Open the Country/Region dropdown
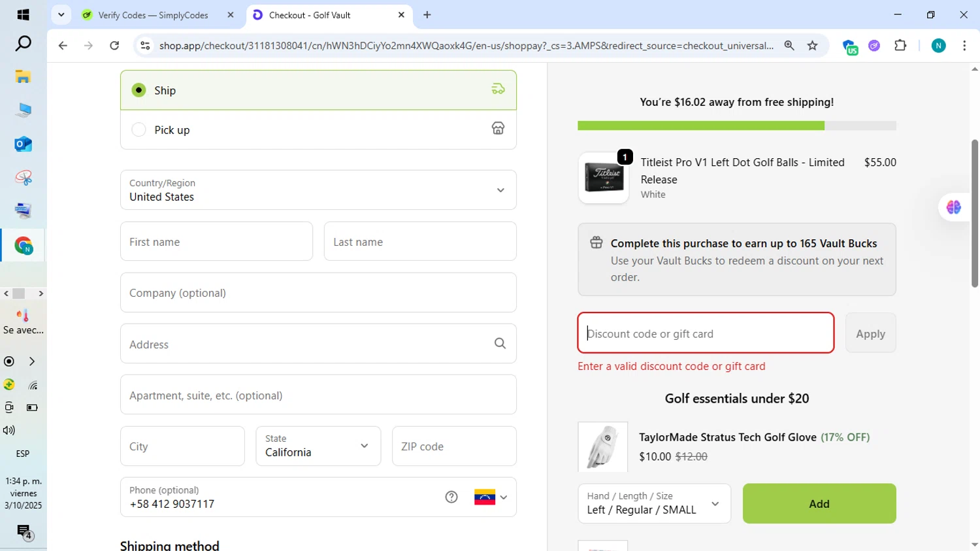This screenshot has width=980, height=551. point(318,190)
